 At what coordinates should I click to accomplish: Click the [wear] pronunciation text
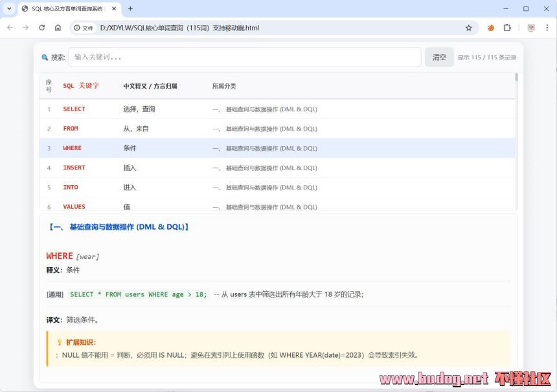click(x=87, y=257)
